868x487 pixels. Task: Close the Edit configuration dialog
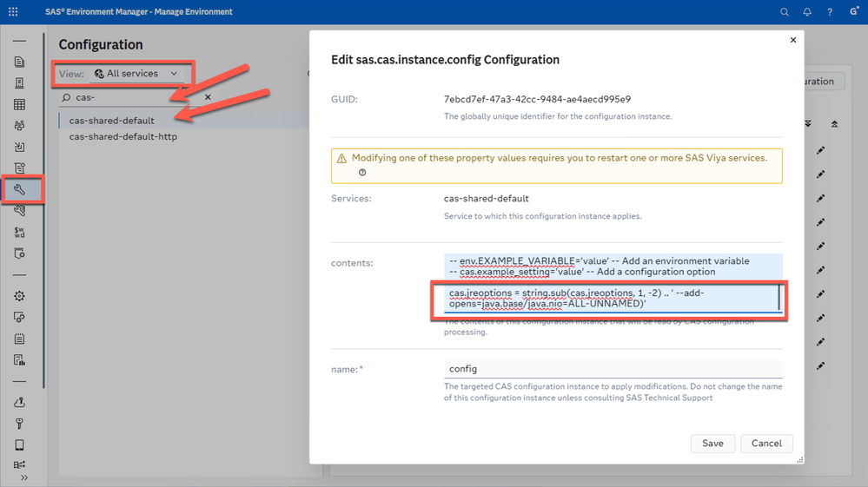792,40
